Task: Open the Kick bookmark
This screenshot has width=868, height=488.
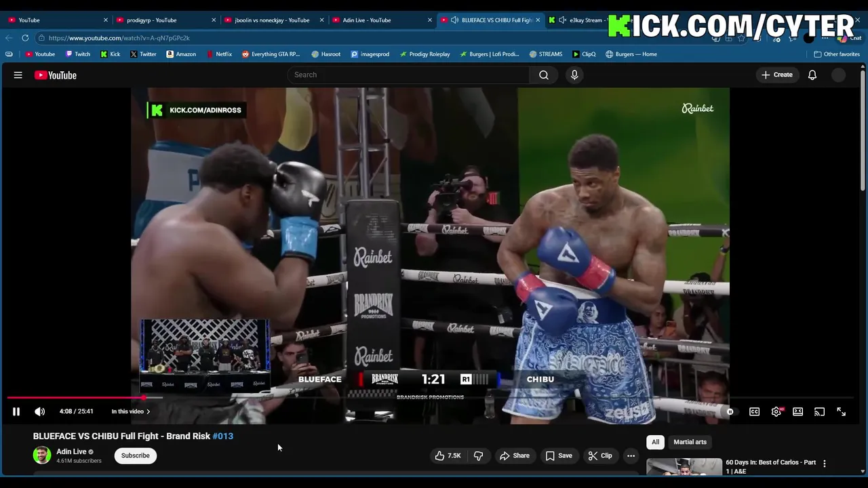Action: 110,54
